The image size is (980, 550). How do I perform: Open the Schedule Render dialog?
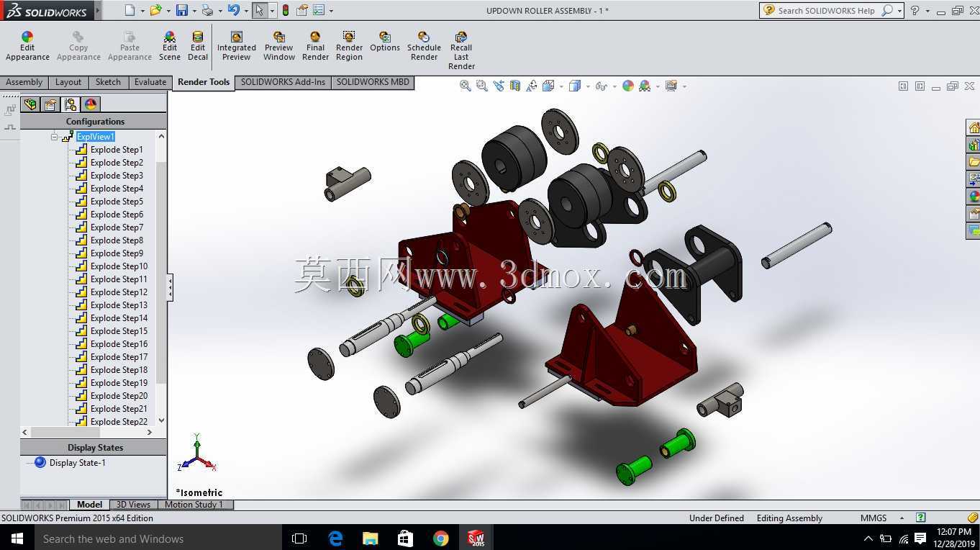click(424, 46)
